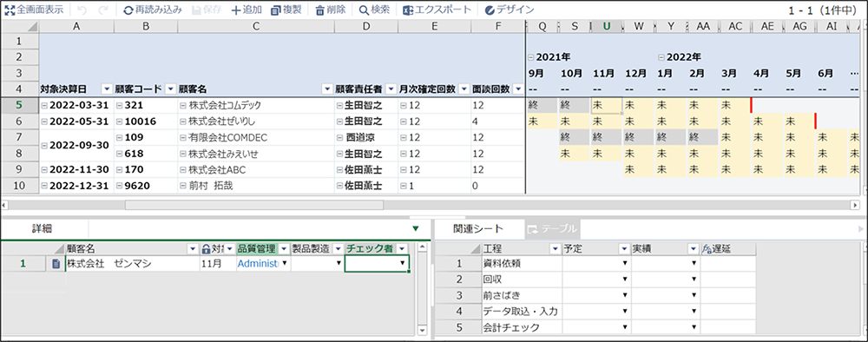This screenshot has height=342, width=868.
Task: Select cell 株式会社ABC
Action: tap(256, 169)
